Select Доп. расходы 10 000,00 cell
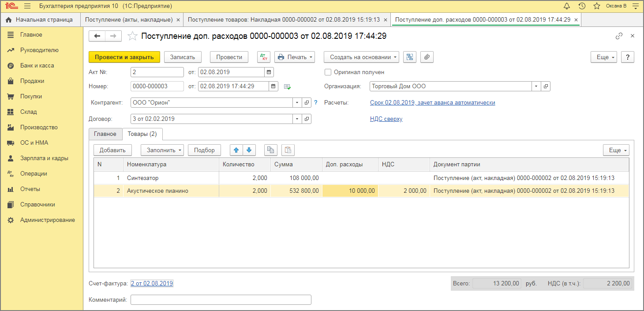This screenshot has width=644, height=311. click(x=350, y=191)
